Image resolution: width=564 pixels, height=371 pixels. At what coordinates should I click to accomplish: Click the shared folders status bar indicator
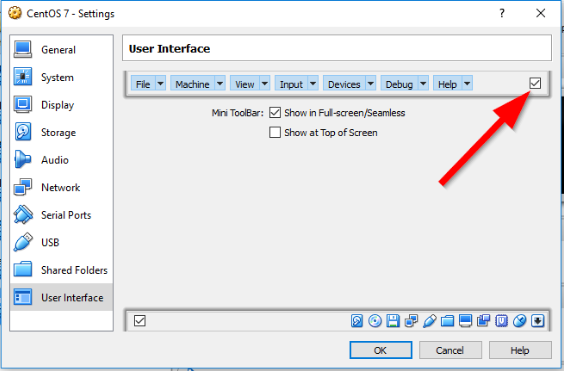tap(447, 321)
